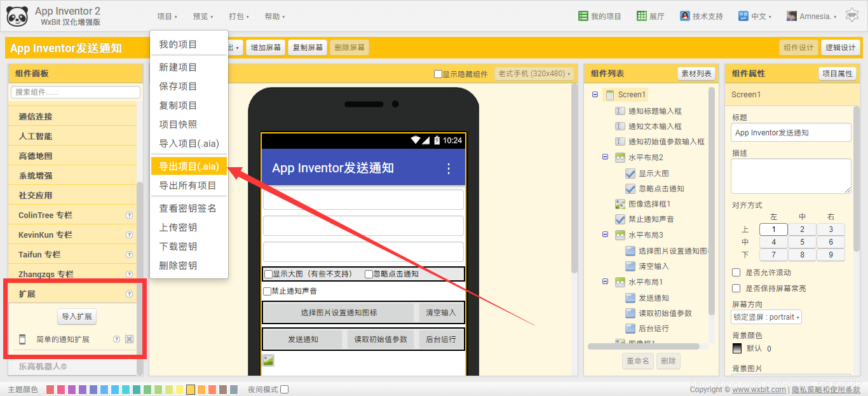Select 禁止通知声音 in component tree
The image size is (868, 396).
pyautogui.click(x=651, y=219)
